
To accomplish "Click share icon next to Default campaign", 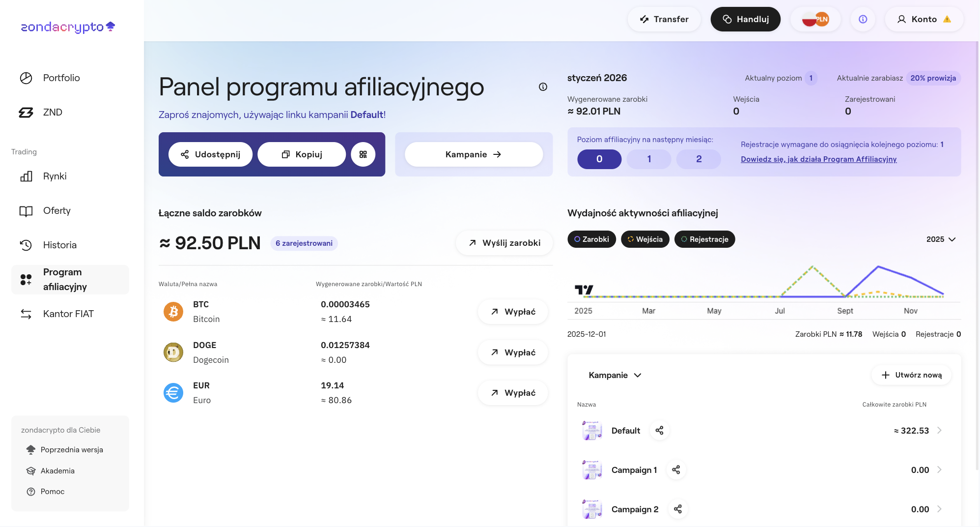I will [x=659, y=431].
